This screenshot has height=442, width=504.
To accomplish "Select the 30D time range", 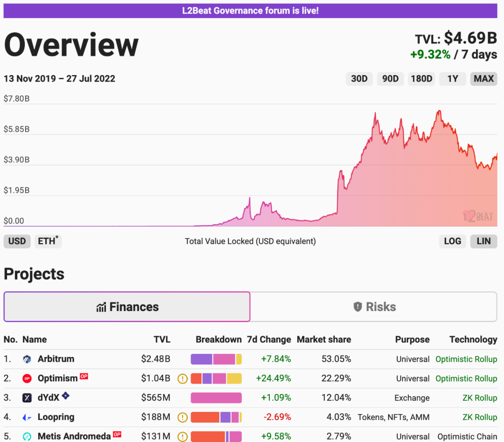I will (359, 79).
